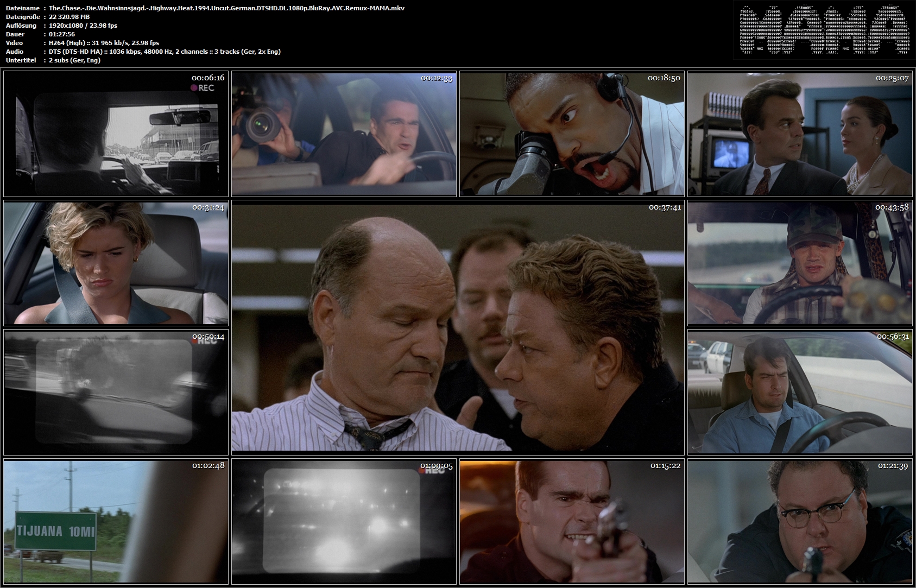Click the 'Dauer' label
Viewport: 916px width, 588px height.
pyautogui.click(x=14, y=34)
